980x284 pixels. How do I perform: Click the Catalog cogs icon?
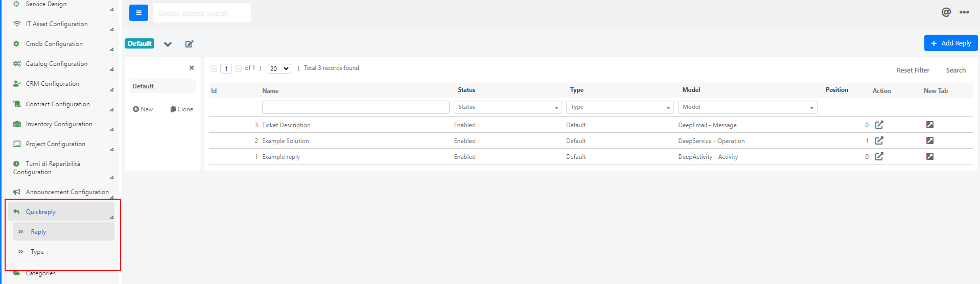(17, 64)
